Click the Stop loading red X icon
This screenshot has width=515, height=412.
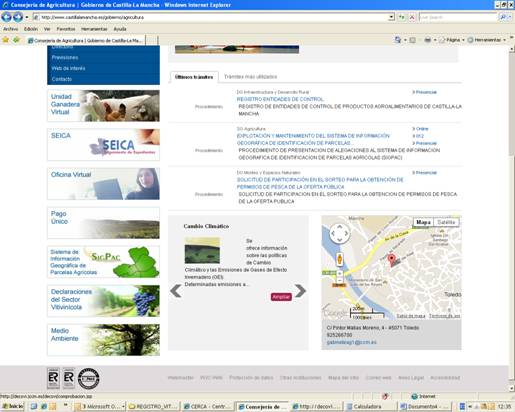click(x=412, y=17)
